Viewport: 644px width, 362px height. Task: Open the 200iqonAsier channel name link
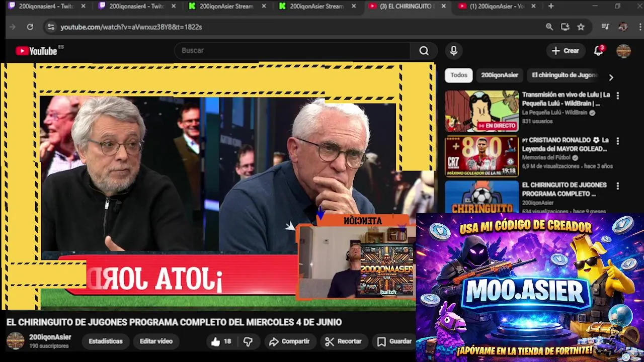(50, 337)
